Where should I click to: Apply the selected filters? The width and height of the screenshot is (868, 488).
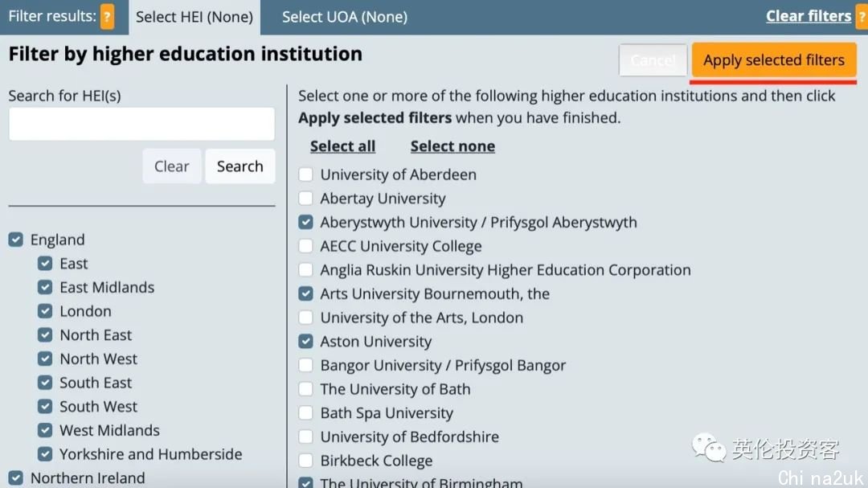click(x=774, y=59)
